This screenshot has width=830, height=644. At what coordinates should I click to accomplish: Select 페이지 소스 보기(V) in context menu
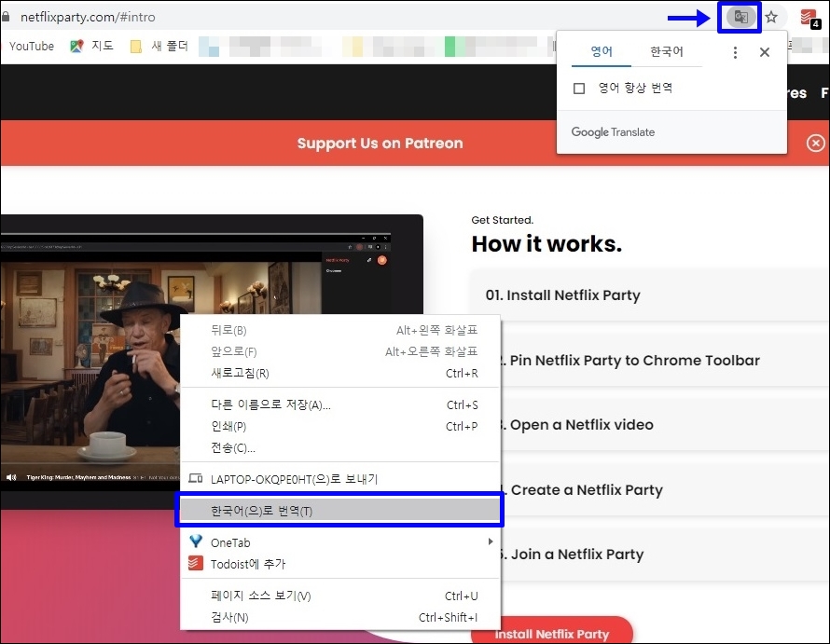(x=339, y=596)
